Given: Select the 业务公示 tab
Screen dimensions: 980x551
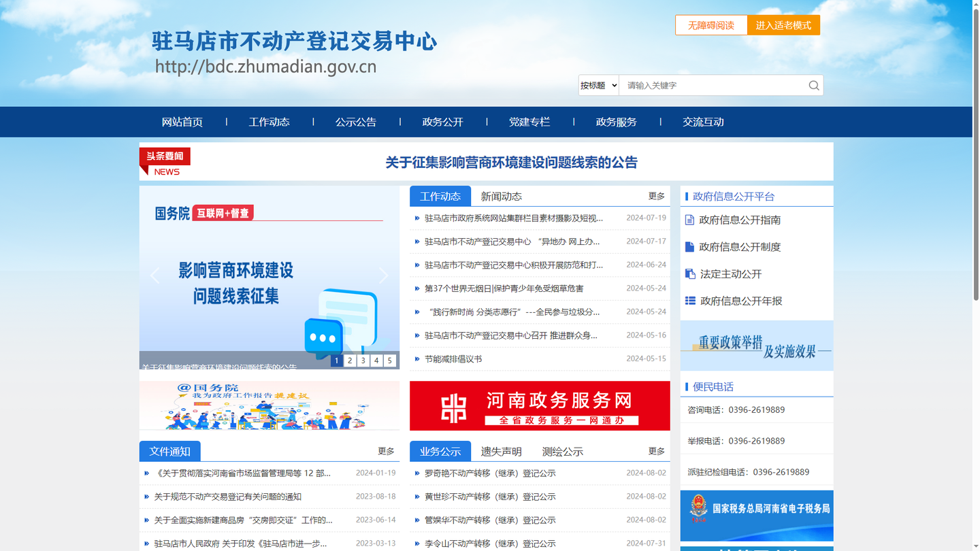Looking at the screenshot, I should (x=440, y=451).
